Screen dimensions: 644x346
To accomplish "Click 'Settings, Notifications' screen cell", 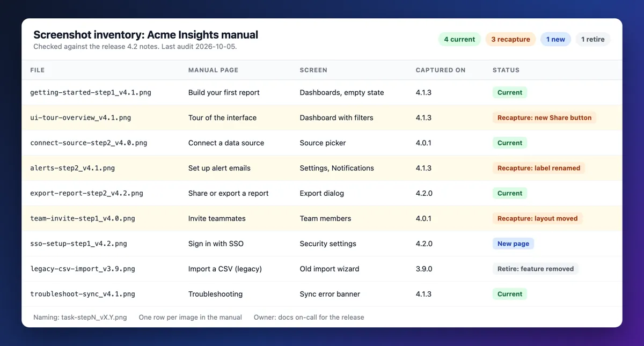I will click(337, 168).
